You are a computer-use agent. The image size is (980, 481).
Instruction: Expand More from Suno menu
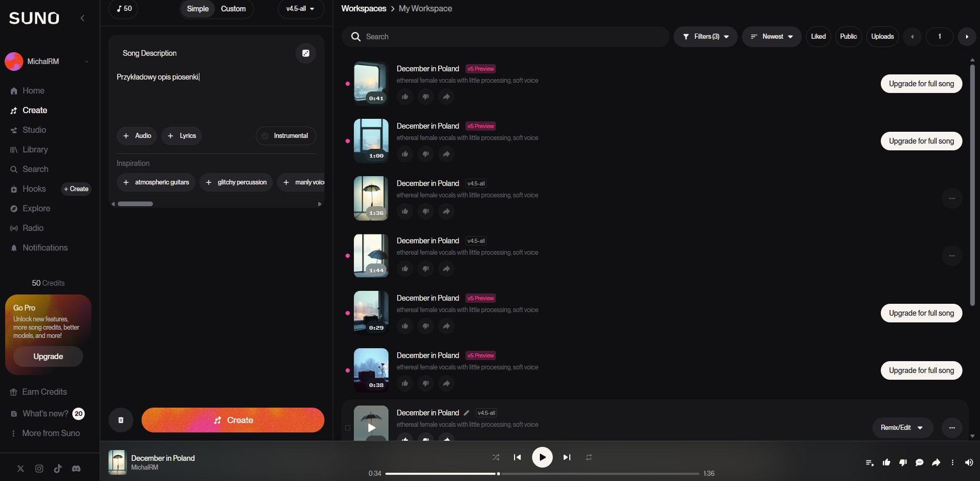[46, 433]
